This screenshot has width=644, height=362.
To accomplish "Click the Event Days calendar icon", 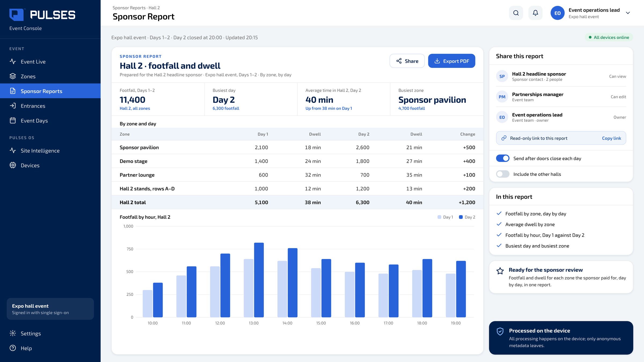I will (x=13, y=120).
